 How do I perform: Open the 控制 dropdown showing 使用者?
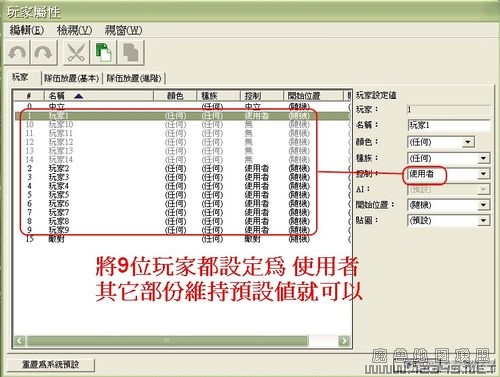point(449,174)
